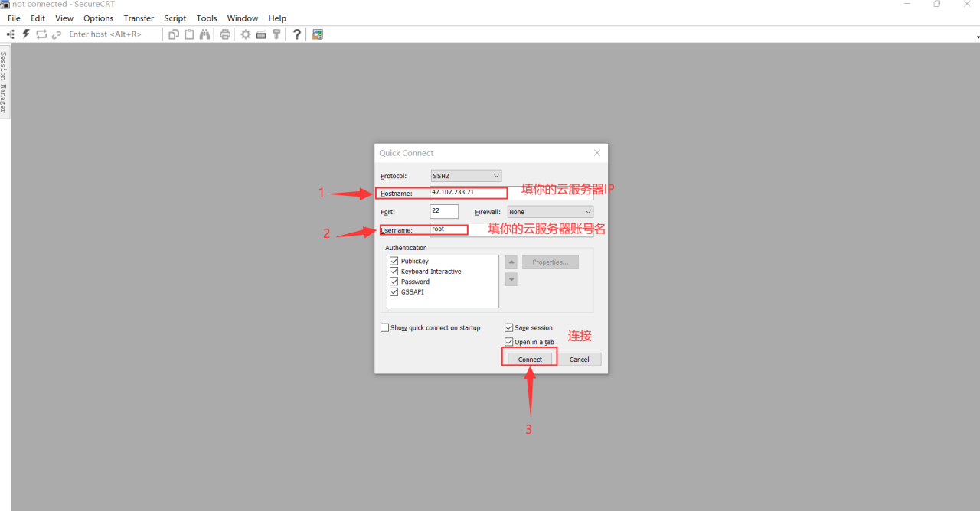Expand the Session Manager side tab
Image resolution: width=980 pixels, height=511 pixels.
click(x=4, y=83)
